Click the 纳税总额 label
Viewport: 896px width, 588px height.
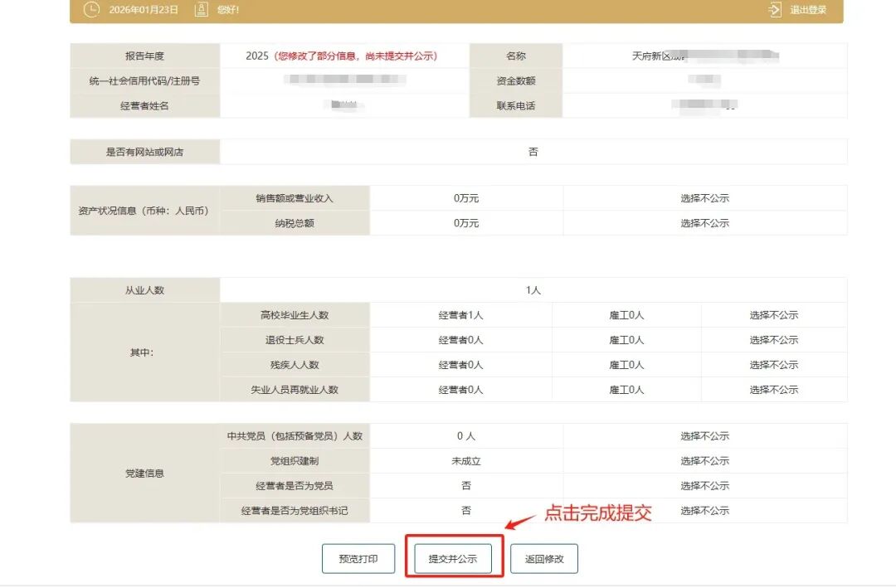[x=295, y=223]
